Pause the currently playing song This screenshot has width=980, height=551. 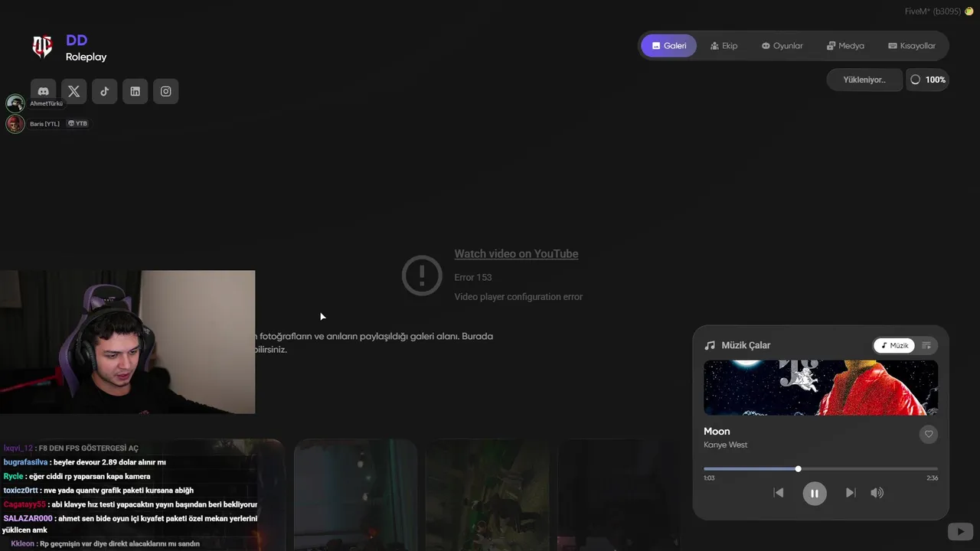(x=815, y=494)
